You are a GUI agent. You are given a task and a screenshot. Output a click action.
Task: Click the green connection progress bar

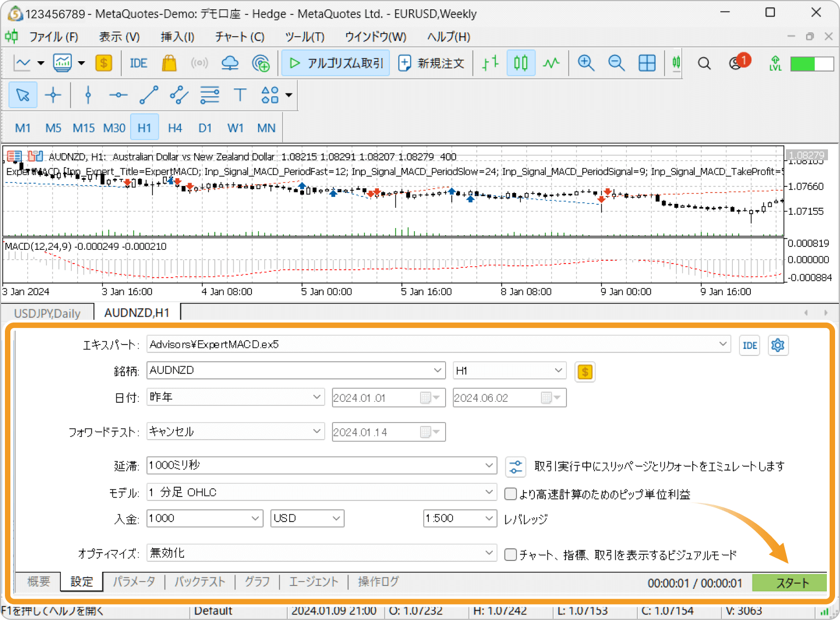pos(812,63)
